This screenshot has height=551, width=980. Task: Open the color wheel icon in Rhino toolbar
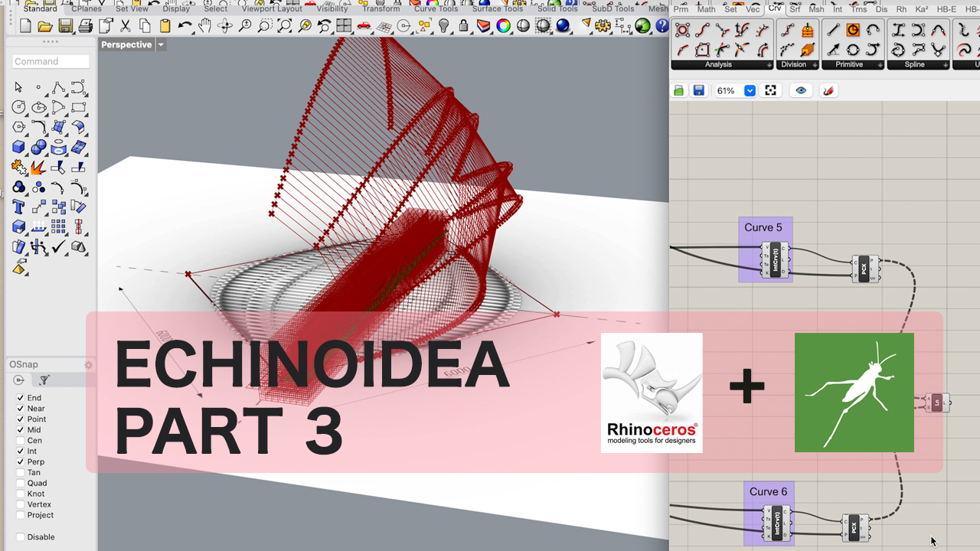tap(503, 26)
